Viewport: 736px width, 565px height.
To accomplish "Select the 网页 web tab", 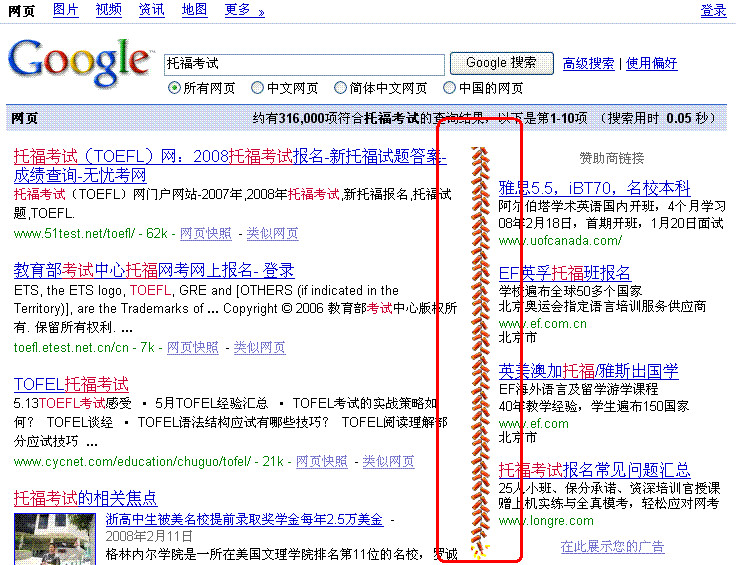I will pos(22,10).
